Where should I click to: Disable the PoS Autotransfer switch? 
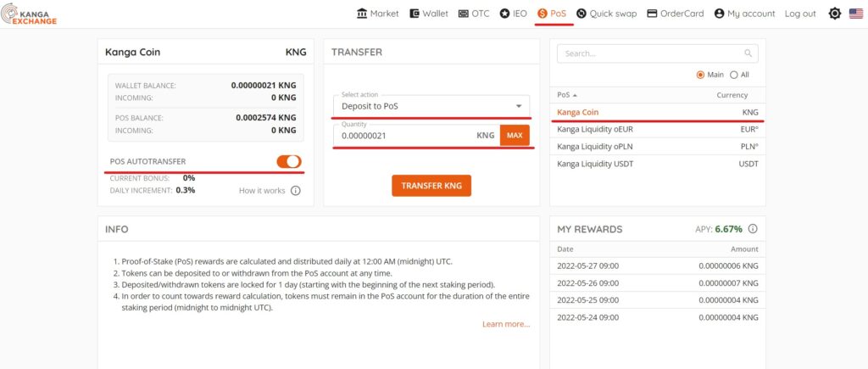[x=289, y=161]
